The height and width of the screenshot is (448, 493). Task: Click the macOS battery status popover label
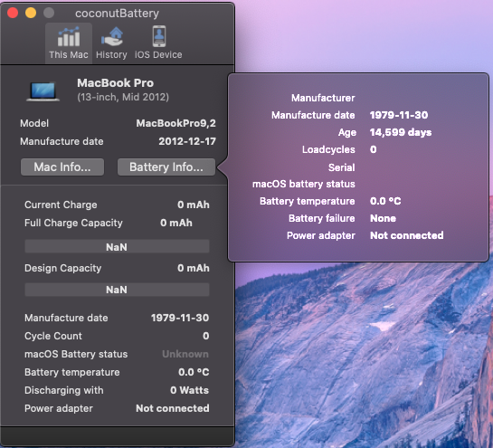(x=304, y=184)
